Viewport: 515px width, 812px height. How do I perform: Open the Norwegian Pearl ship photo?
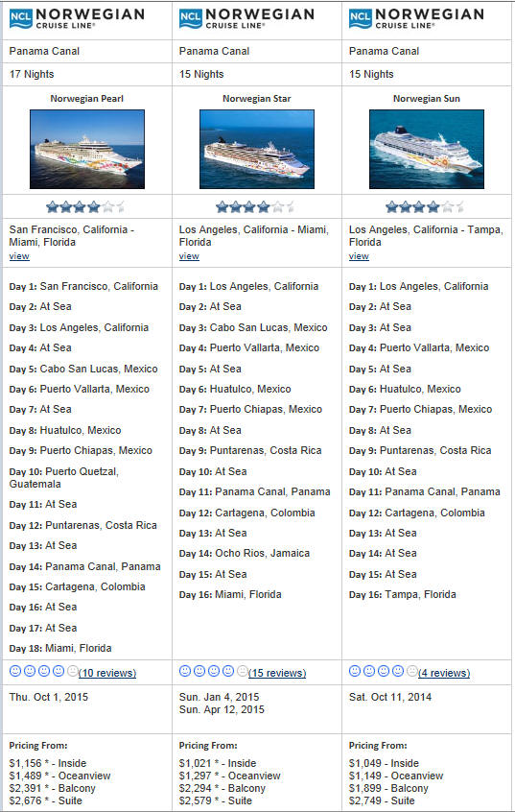point(87,149)
